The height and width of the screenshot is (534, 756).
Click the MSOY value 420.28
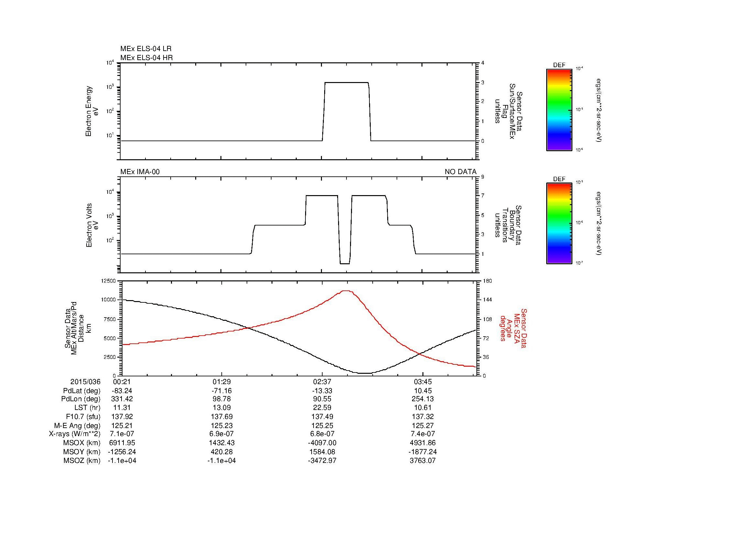pos(222,452)
